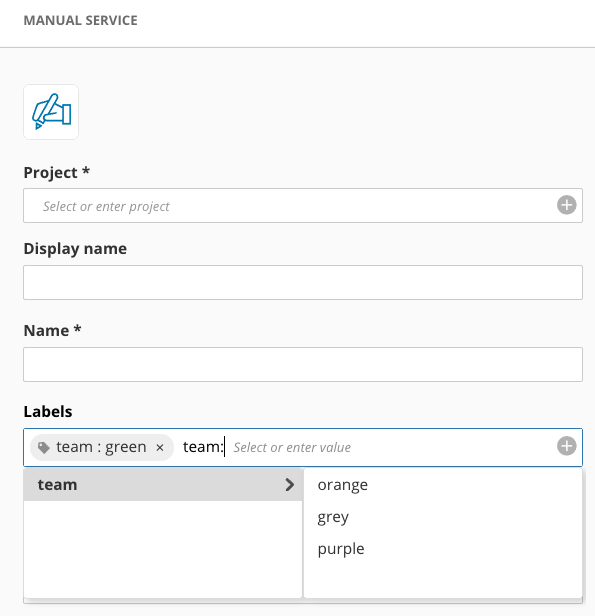The image size is (595, 616).
Task: Click the plus icon in Project field
Action: (x=566, y=205)
